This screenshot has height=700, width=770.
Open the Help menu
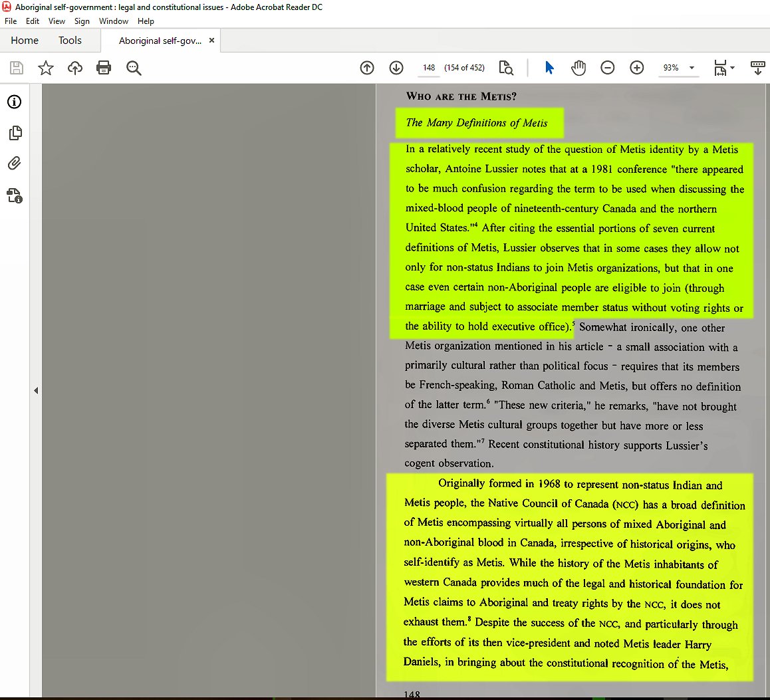point(146,21)
